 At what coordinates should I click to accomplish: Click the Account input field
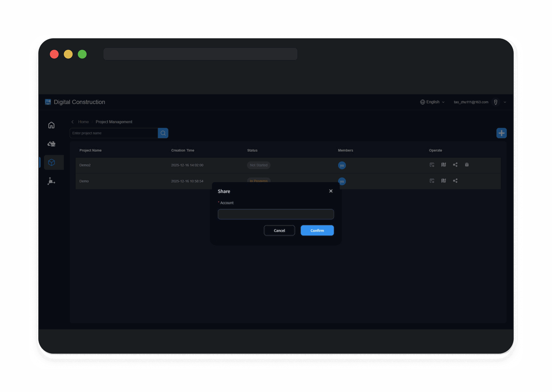coord(275,214)
